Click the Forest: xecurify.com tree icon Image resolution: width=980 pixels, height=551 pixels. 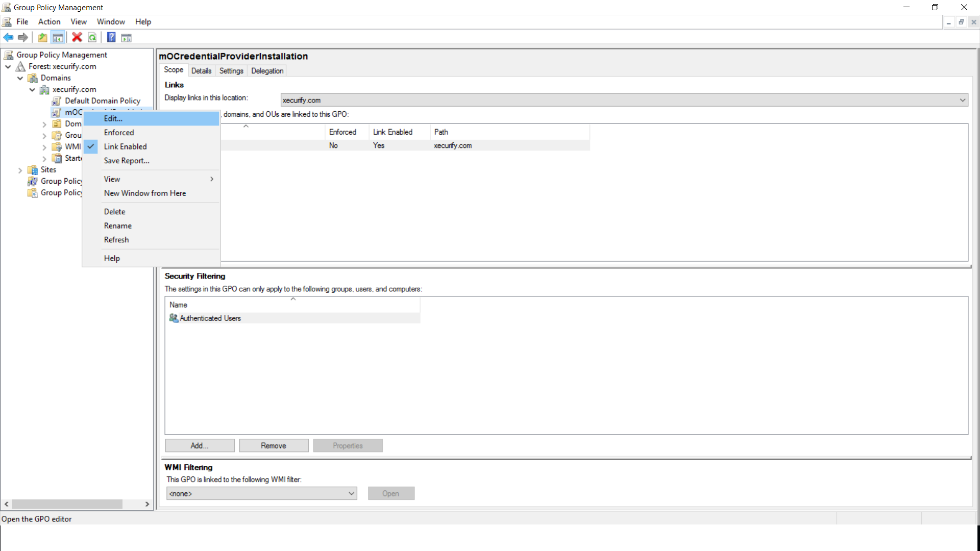20,66
